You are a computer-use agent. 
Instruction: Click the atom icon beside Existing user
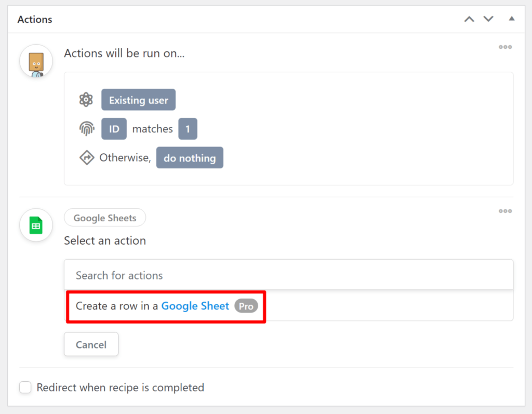tap(86, 100)
